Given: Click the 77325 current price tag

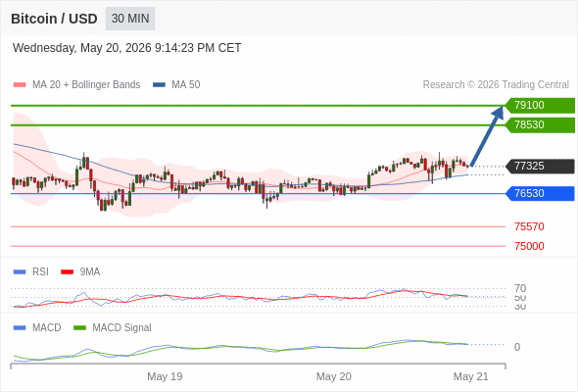Looking at the screenshot, I should [x=540, y=167].
